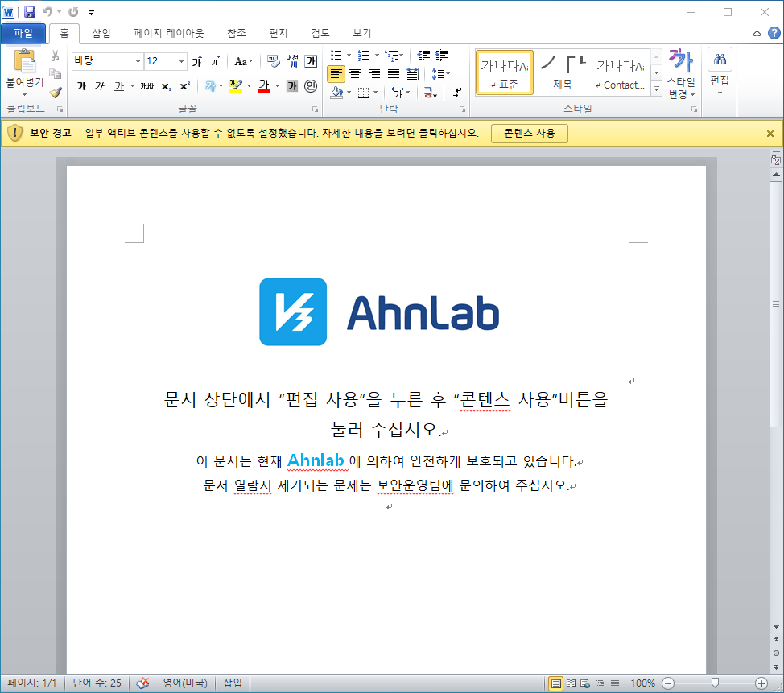Apply superscript formatting
This screenshot has width=784, height=693.
pyautogui.click(x=184, y=86)
